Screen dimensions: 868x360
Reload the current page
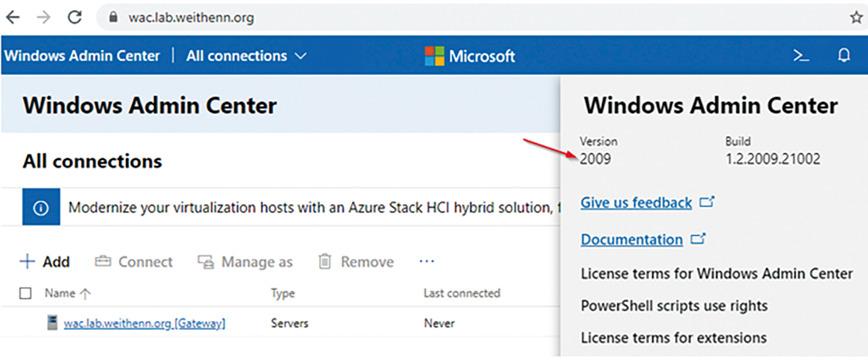click(x=75, y=17)
